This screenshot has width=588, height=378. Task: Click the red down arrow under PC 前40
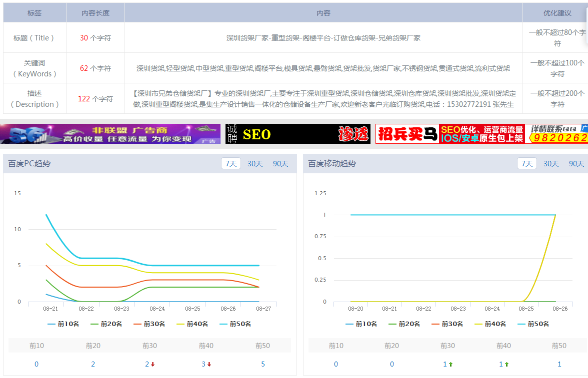(209, 364)
